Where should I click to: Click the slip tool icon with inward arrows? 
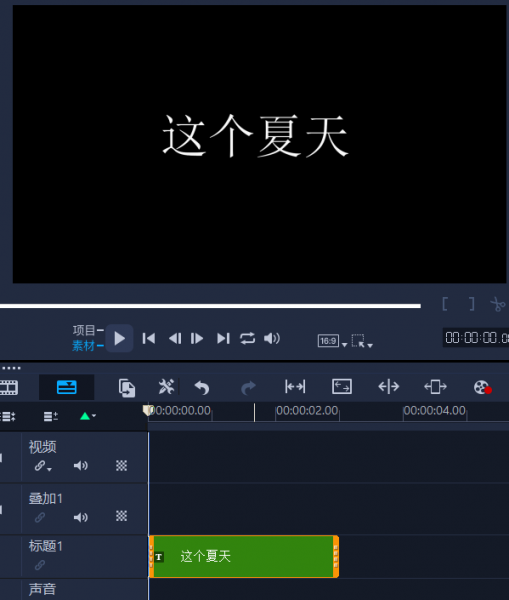coord(295,387)
